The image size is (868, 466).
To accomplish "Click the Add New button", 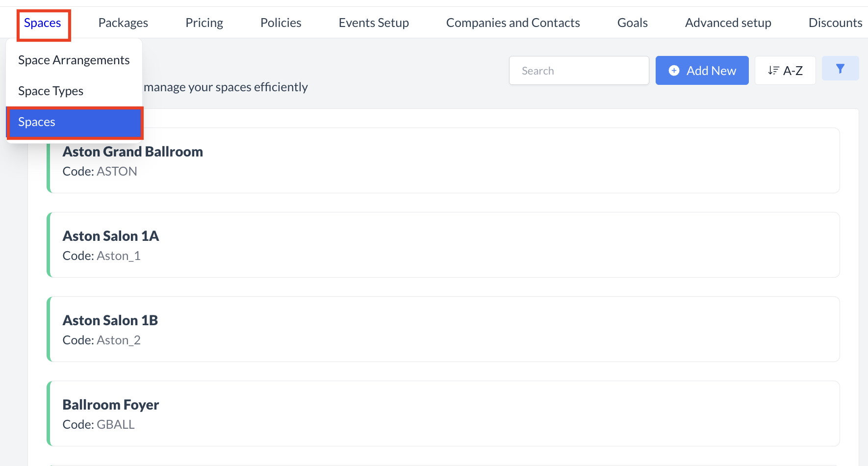I will (x=702, y=71).
